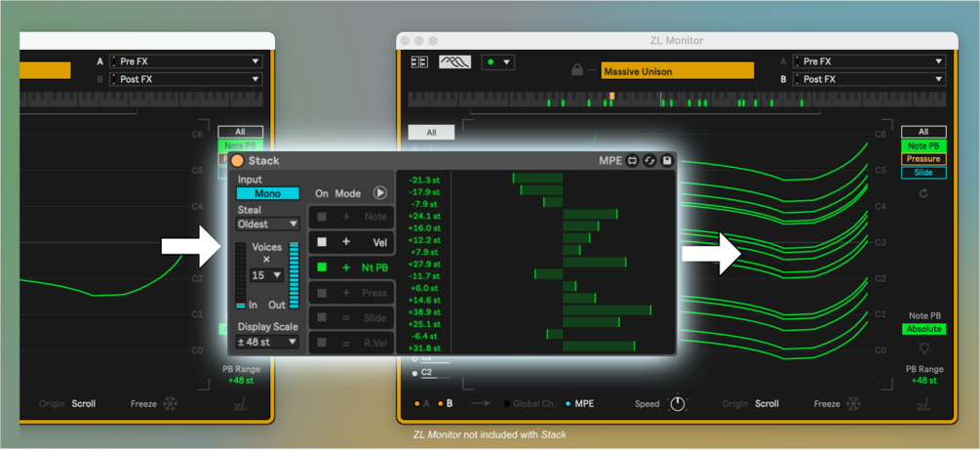Image resolution: width=980 pixels, height=450 pixels.
Task: Enable the Slide row checkbox in Stack
Action: (x=322, y=318)
